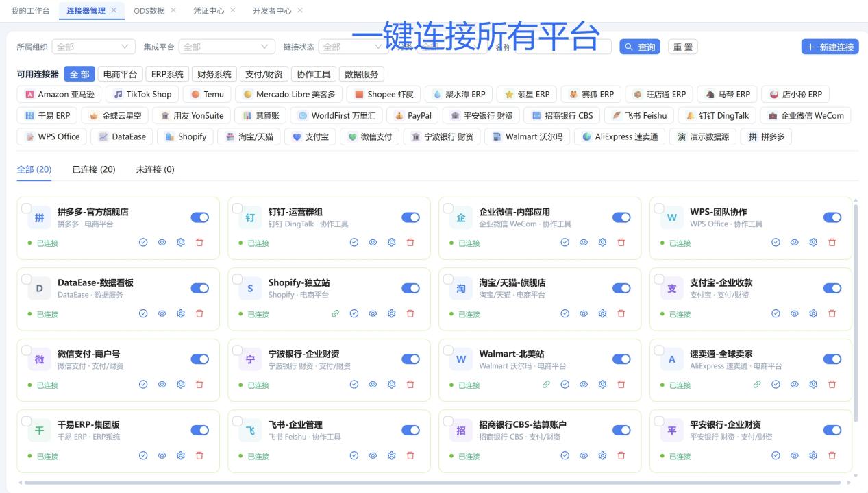
Task: Open settings gear for Walmart-北美站
Action: (x=602, y=384)
